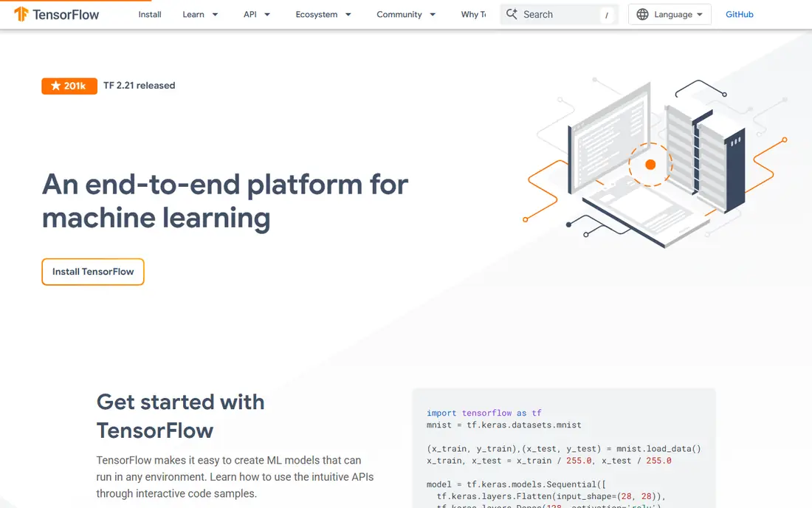Click the TensorFlow logo icon
The width and height of the screenshot is (812, 508).
tap(21, 14)
